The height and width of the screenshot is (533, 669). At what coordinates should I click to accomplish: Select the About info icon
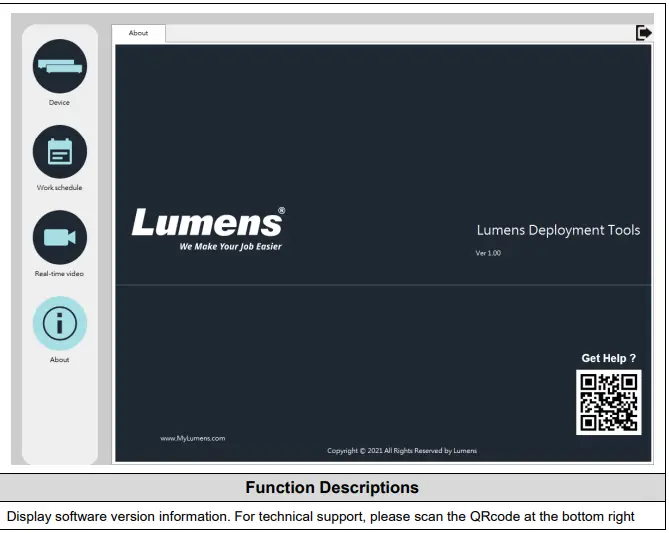(x=60, y=323)
